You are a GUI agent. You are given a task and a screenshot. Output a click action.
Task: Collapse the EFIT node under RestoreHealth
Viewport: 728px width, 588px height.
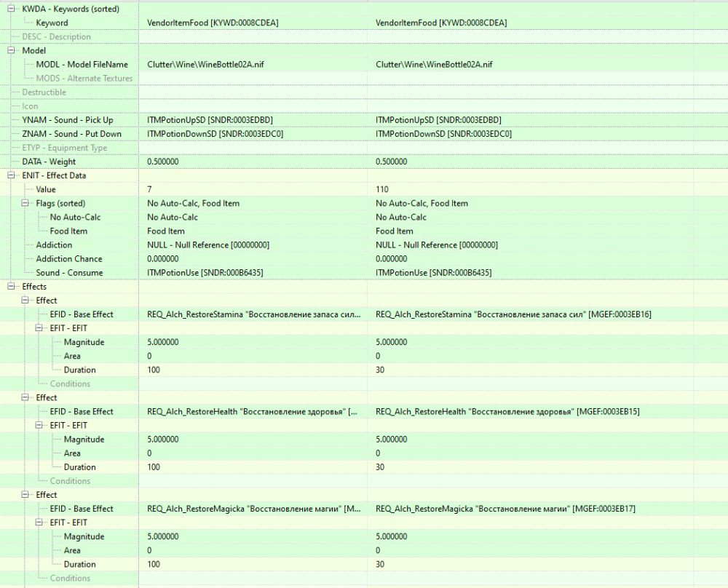click(x=39, y=425)
